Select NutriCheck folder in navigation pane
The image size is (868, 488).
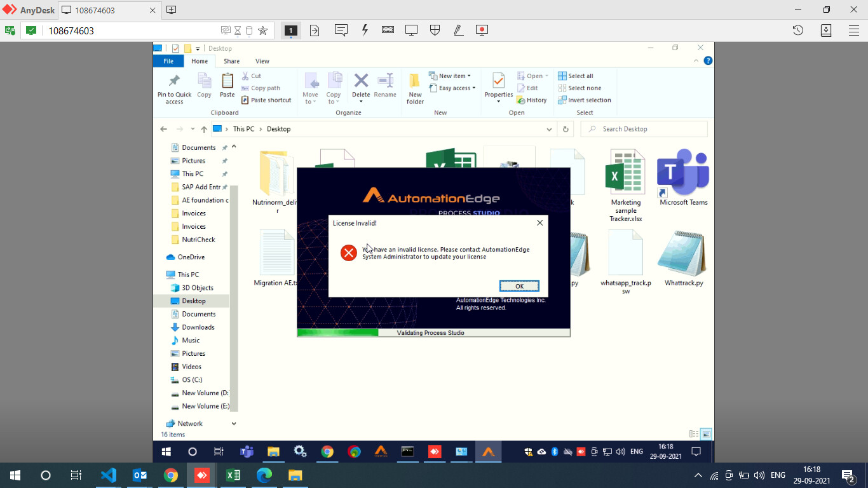pos(193,240)
